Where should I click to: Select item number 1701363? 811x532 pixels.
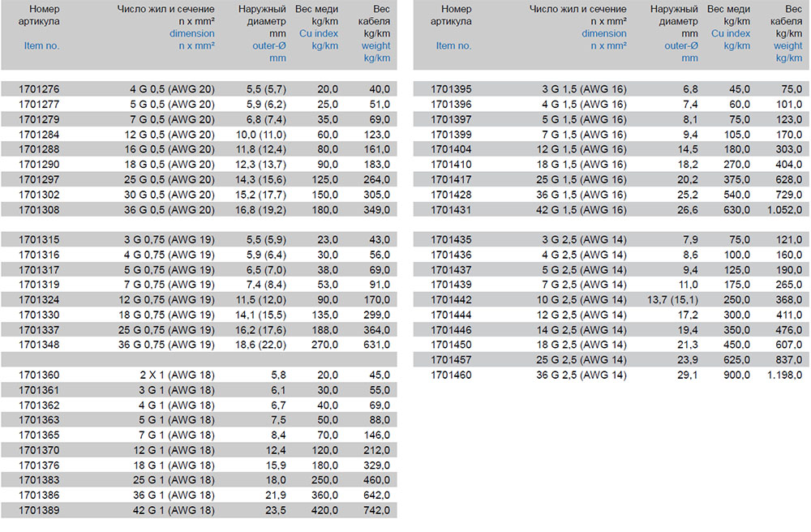click(39, 420)
